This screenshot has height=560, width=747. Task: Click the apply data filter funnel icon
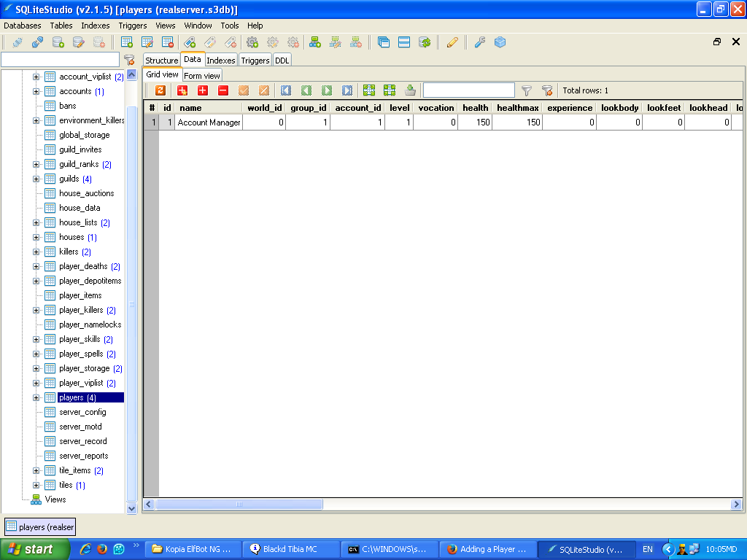(x=527, y=90)
